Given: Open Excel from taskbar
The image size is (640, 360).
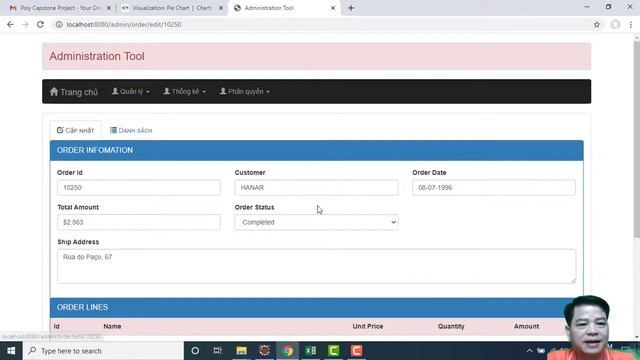Looking at the screenshot, I should pyautogui.click(x=311, y=351).
